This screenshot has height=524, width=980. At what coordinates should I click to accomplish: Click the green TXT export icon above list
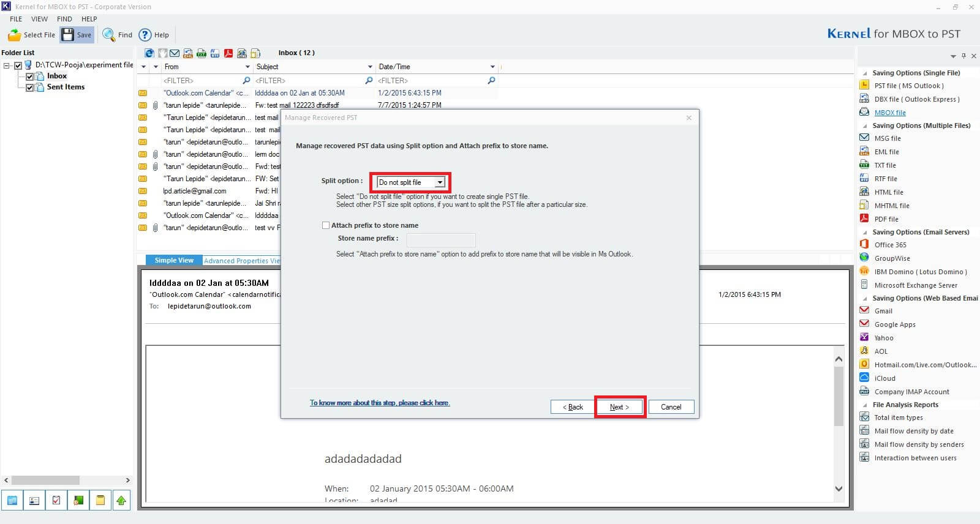pyautogui.click(x=202, y=53)
